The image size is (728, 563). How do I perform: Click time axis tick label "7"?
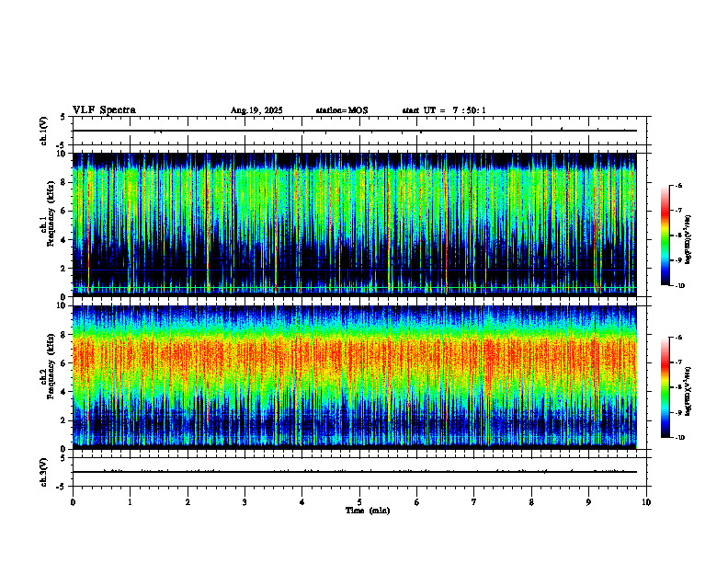click(474, 502)
